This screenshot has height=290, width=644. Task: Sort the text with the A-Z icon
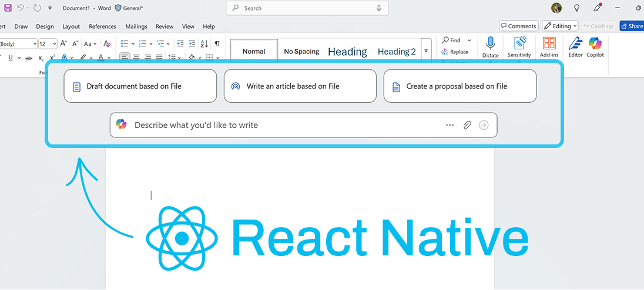tap(204, 43)
